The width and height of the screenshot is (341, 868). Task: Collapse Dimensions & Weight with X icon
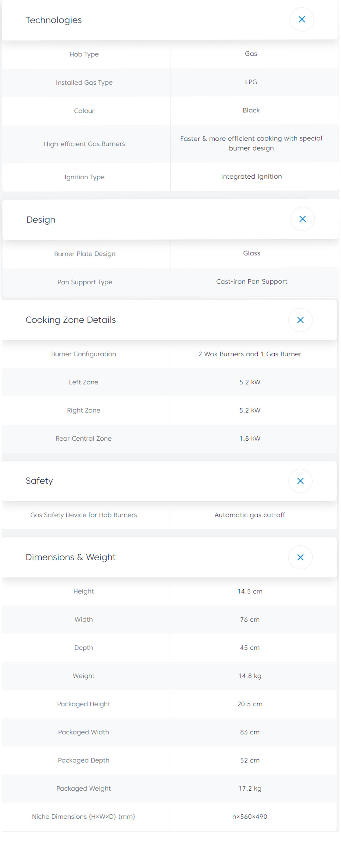click(x=300, y=557)
